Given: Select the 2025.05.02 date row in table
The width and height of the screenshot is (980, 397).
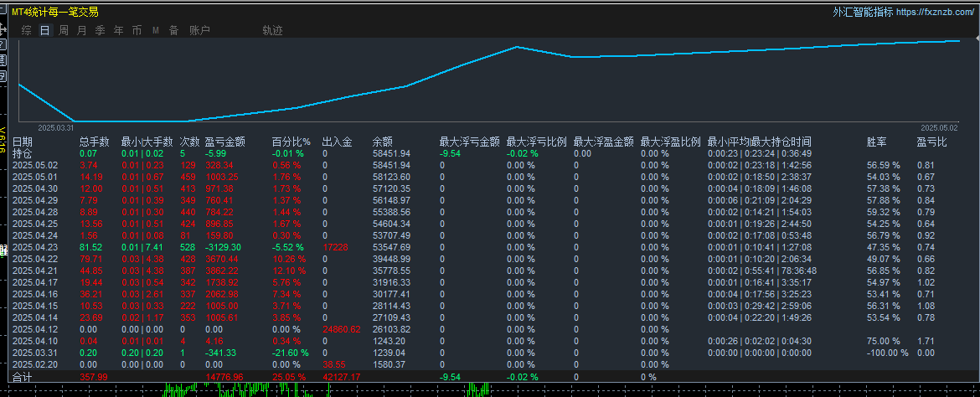Looking at the screenshot, I should click(x=35, y=165).
